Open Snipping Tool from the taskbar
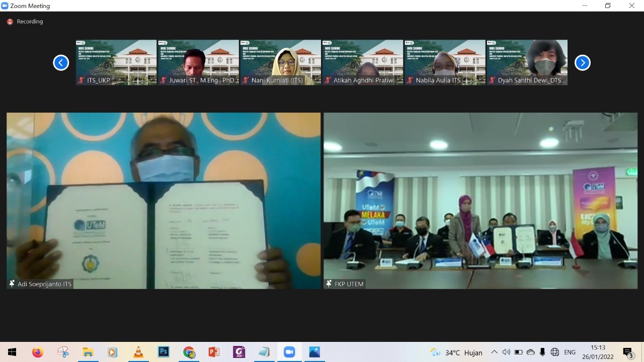The height and width of the screenshot is (362, 644). click(63, 352)
